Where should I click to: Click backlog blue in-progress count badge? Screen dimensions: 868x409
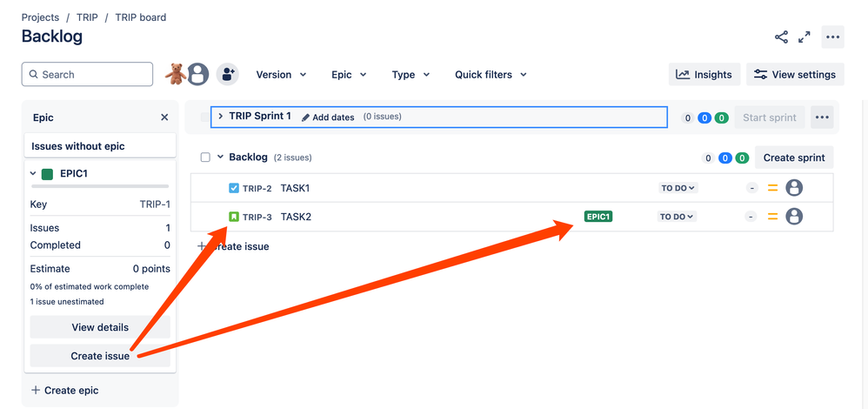[725, 158]
